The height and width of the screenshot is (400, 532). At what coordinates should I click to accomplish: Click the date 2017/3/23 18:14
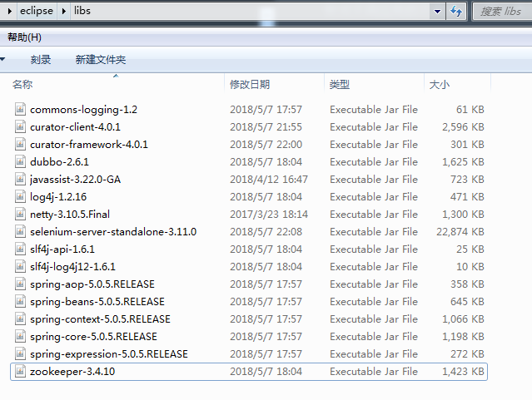[x=269, y=215]
